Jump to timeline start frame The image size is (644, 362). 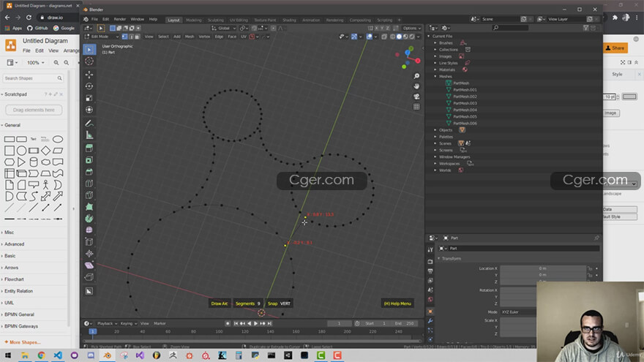coord(236,323)
